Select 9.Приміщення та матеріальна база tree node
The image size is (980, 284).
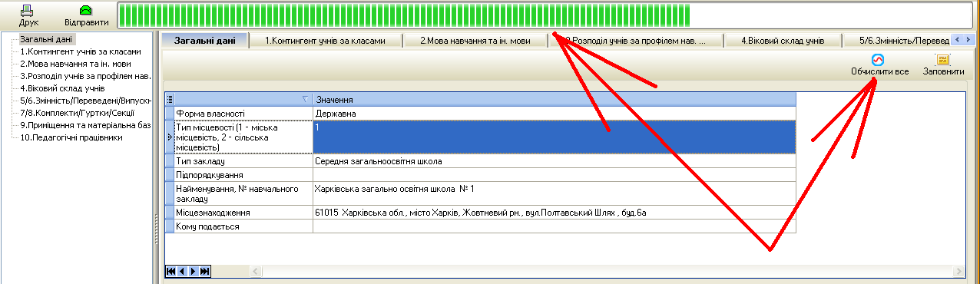coord(85,125)
